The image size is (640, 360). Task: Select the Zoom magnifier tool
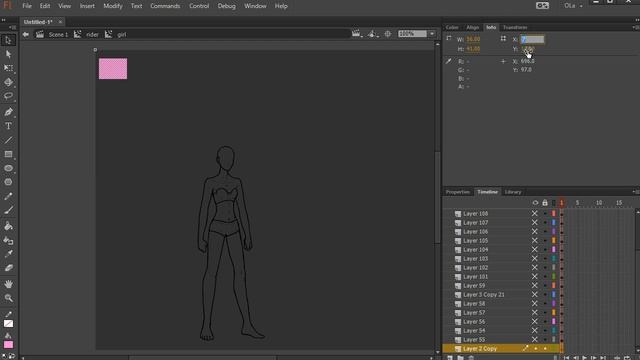[x=8, y=298]
